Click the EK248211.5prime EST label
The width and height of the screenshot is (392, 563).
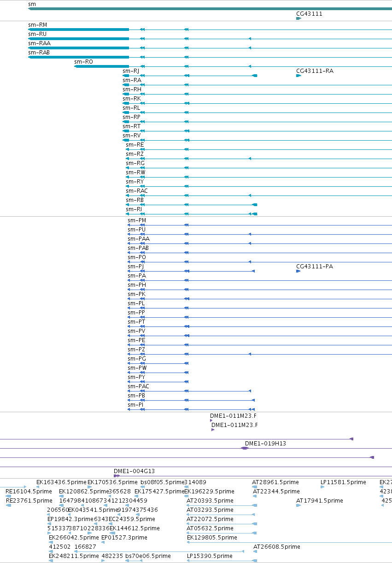[74, 556]
